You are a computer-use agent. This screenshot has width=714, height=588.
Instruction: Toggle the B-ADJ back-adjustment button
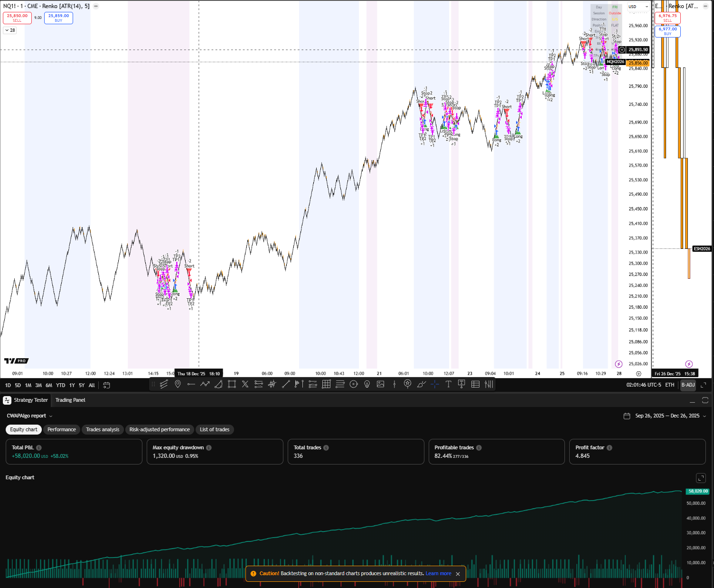(x=687, y=385)
